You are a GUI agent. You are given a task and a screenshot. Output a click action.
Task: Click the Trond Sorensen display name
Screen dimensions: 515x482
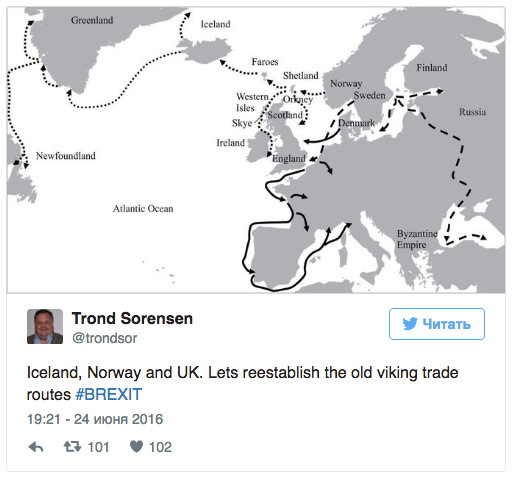coord(132,318)
